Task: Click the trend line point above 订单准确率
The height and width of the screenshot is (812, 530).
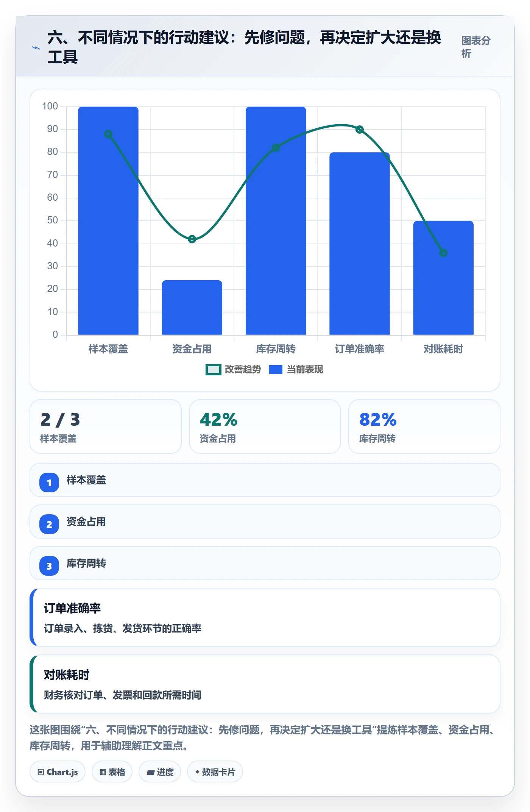Action: (360, 130)
